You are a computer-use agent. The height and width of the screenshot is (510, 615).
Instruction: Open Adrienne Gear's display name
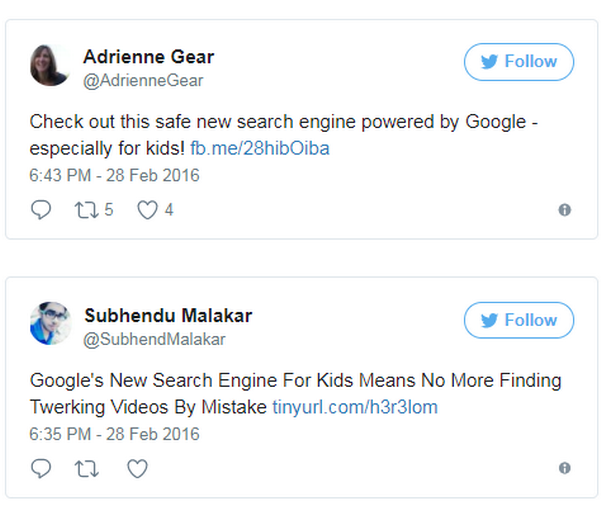pyautogui.click(x=149, y=56)
